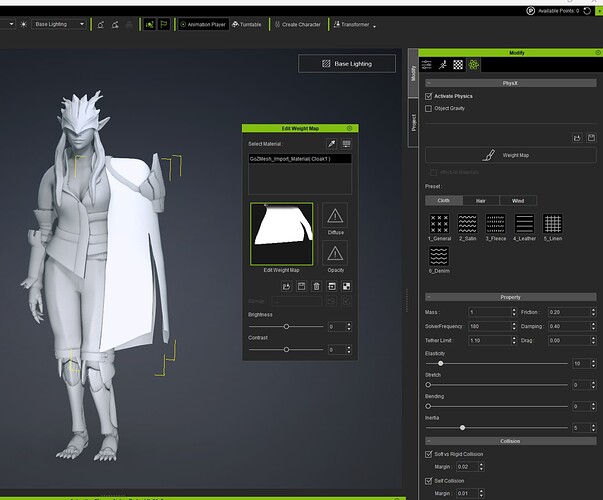Toggle the green physics toolbar icon

tap(150, 25)
